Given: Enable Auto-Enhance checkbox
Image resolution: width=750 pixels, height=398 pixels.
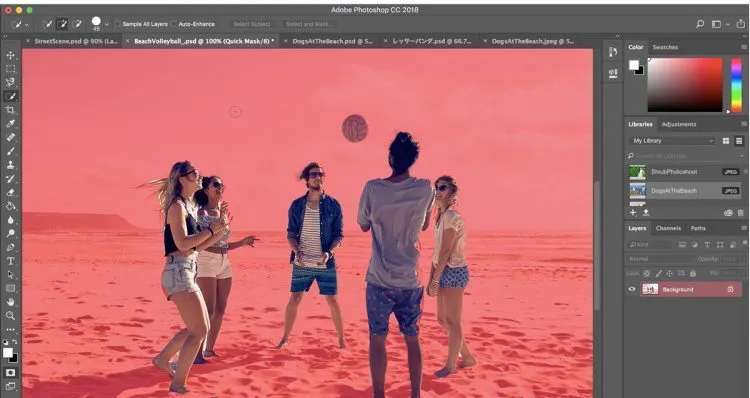Looking at the screenshot, I should [x=174, y=24].
